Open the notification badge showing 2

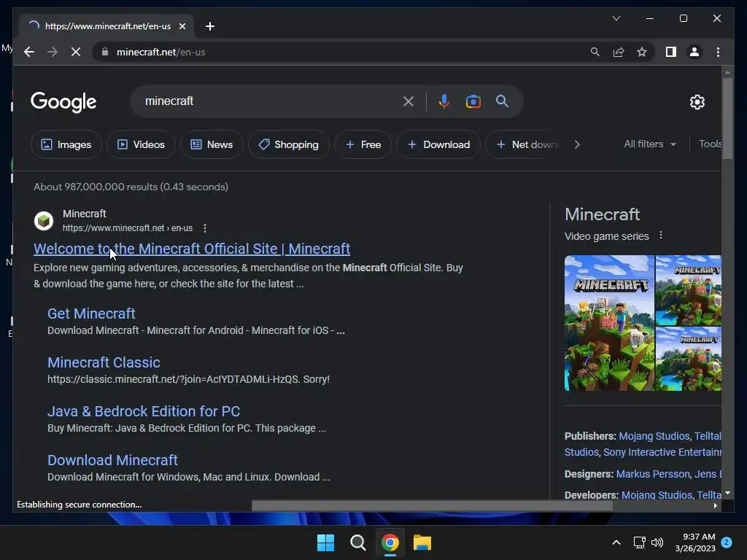click(x=727, y=542)
